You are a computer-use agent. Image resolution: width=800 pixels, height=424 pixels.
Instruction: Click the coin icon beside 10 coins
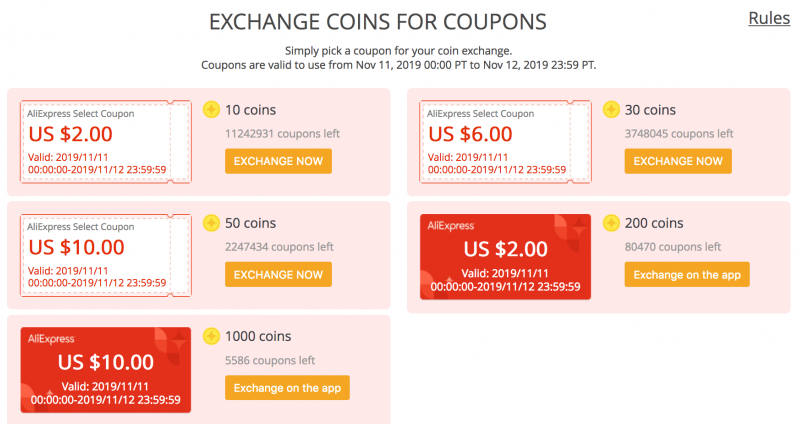(x=211, y=110)
